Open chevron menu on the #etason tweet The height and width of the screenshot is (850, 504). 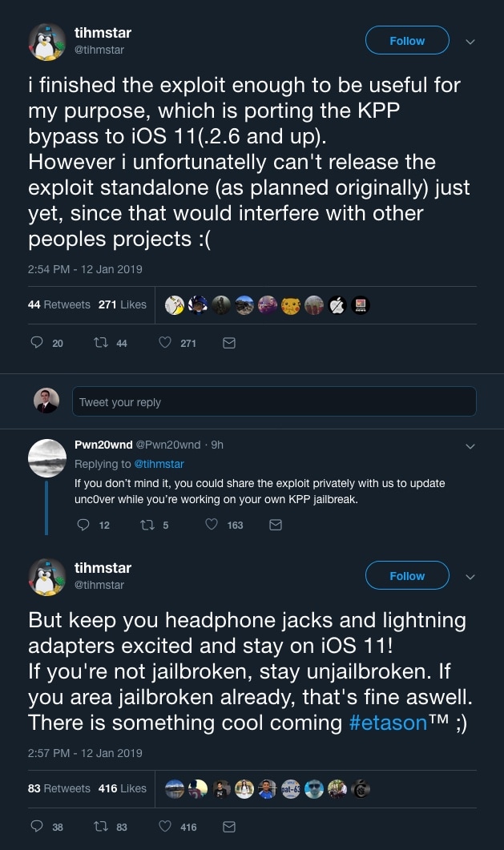(x=470, y=577)
